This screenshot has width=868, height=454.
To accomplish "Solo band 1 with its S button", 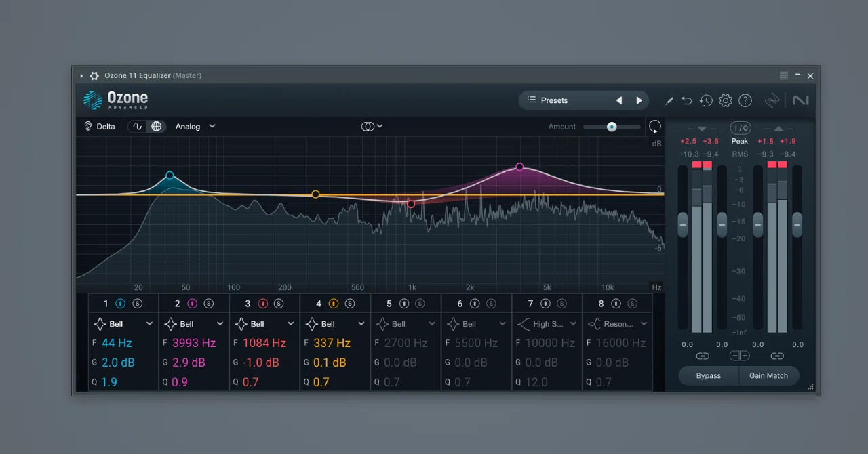I will tap(137, 304).
